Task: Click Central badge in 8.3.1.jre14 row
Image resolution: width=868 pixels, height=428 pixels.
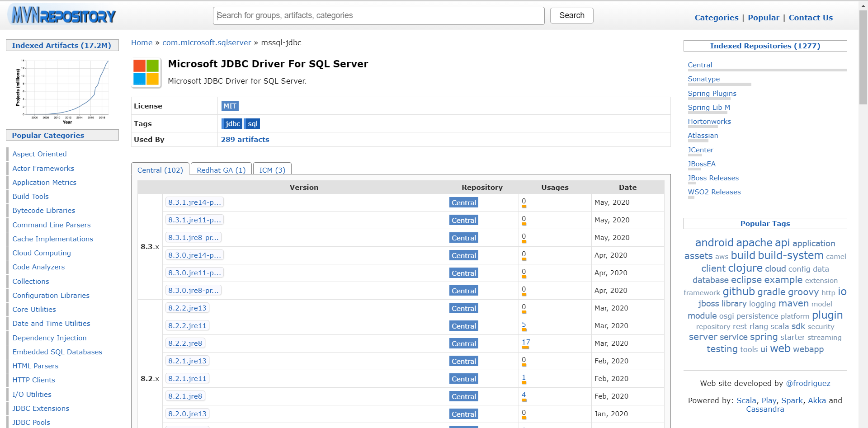Action: tap(464, 202)
